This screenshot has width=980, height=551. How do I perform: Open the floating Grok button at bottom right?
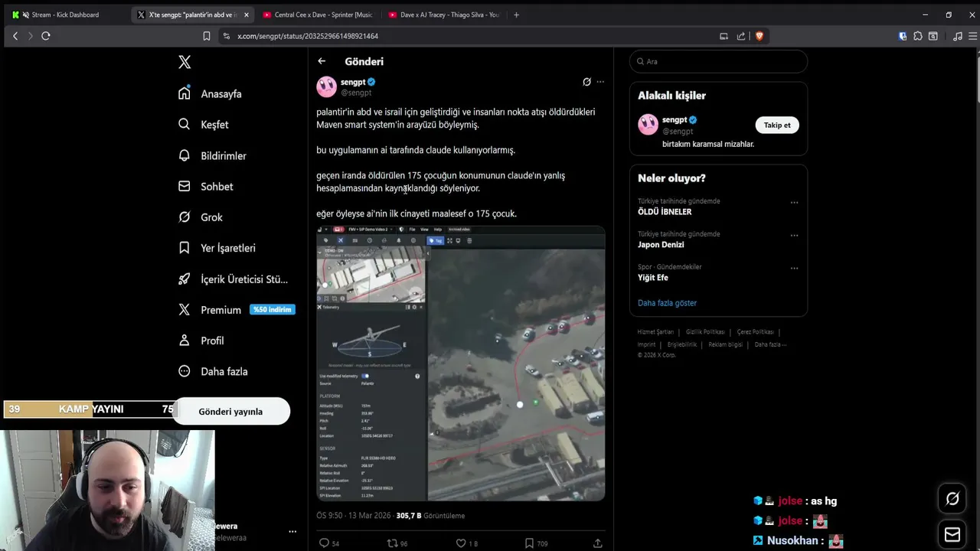coord(952,499)
